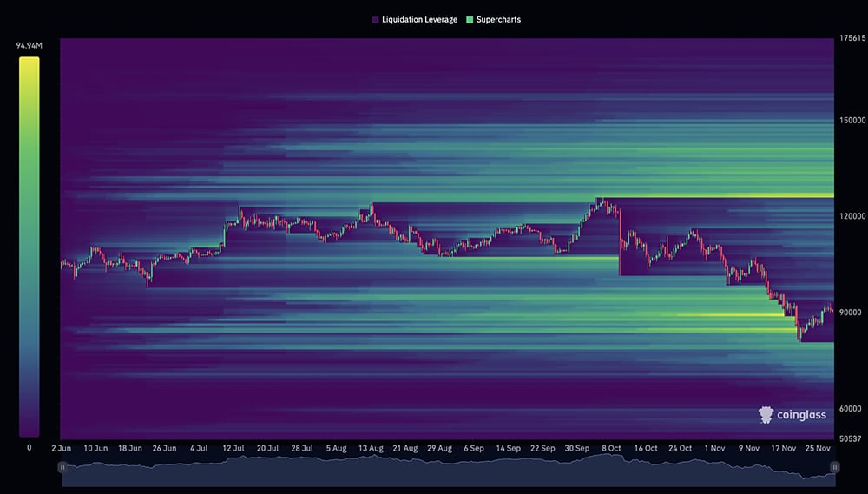Click the 28 Jul date label
This screenshot has width=868, height=494.
[302, 449]
